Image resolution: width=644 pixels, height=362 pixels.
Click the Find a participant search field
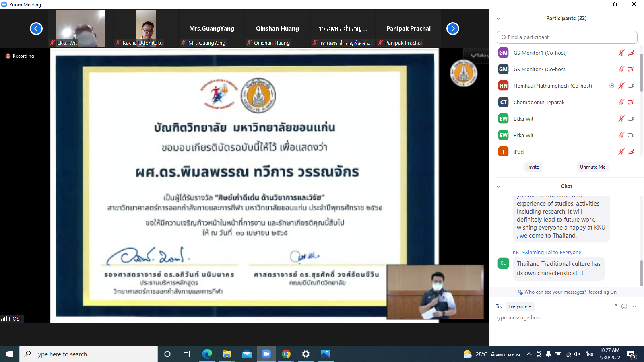pyautogui.click(x=567, y=37)
